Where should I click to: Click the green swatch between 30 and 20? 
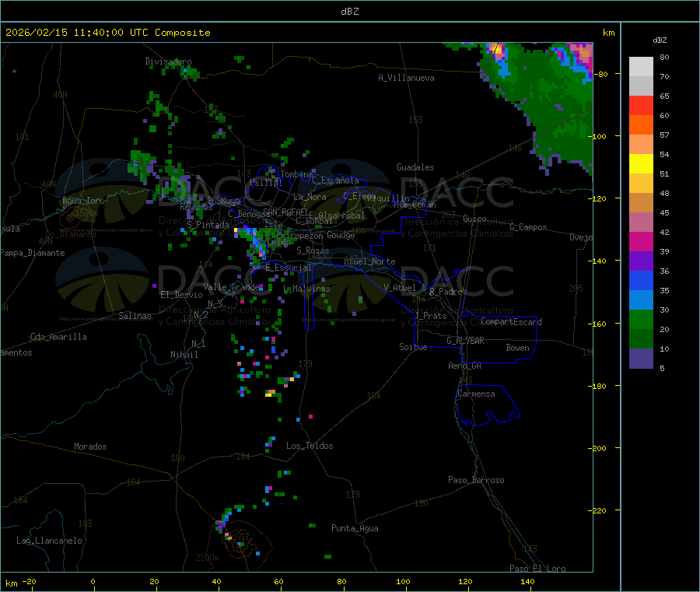tap(641, 319)
